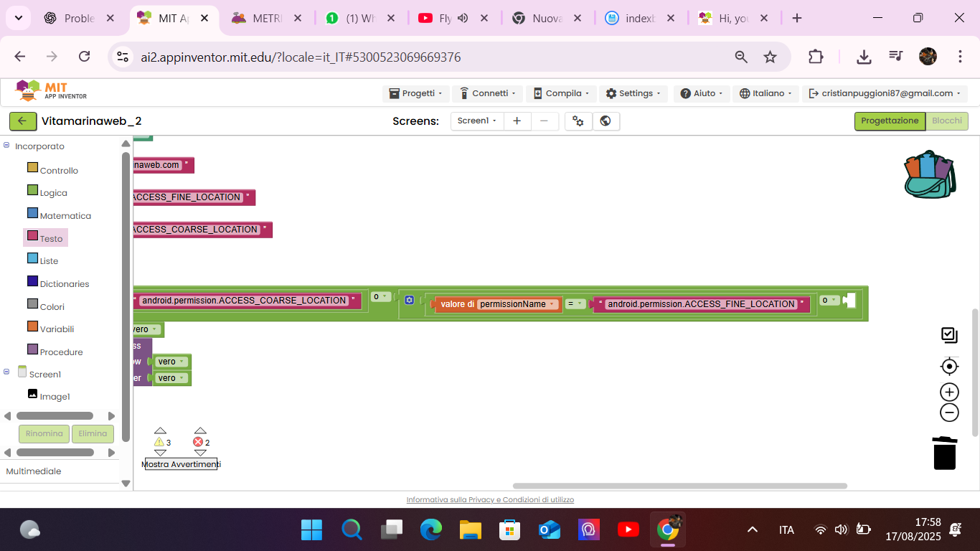
Task: Open the permissionName variable dropdown
Action: 518,304
